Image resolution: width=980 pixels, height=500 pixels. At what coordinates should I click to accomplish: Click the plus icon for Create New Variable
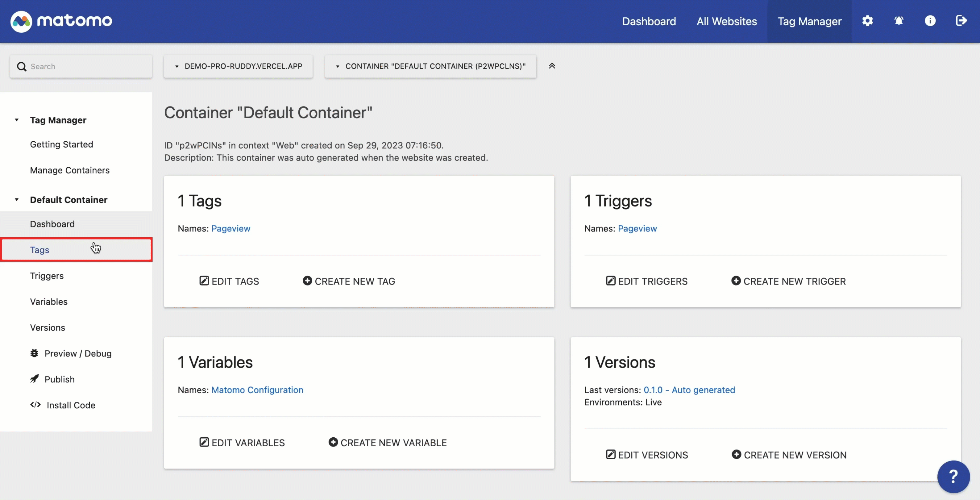333,442
